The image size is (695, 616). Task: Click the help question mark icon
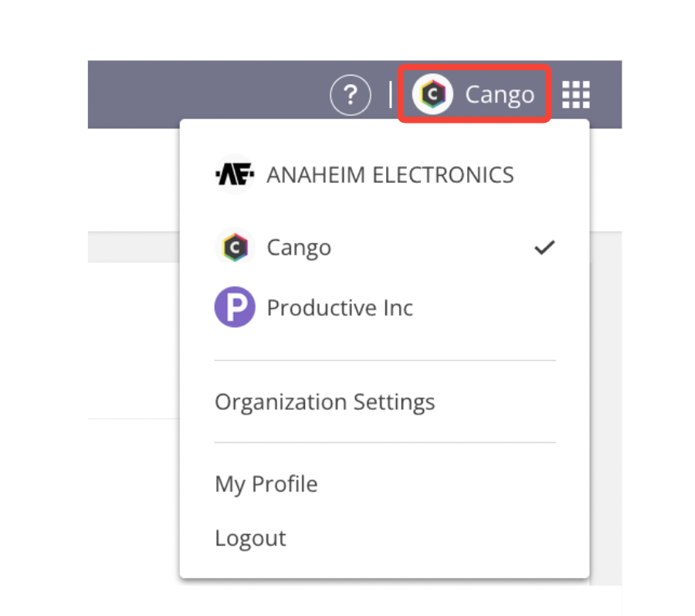350,96
